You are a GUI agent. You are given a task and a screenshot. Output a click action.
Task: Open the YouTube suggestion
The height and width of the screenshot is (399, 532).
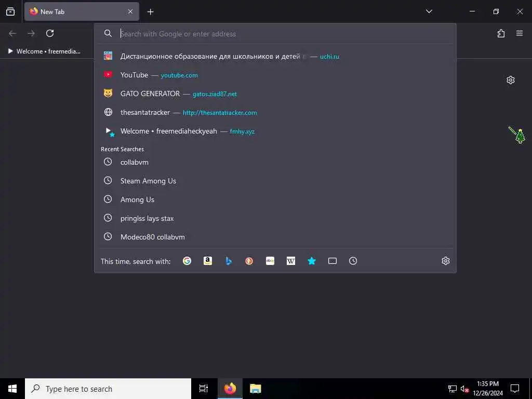click(x=275, y=75)
